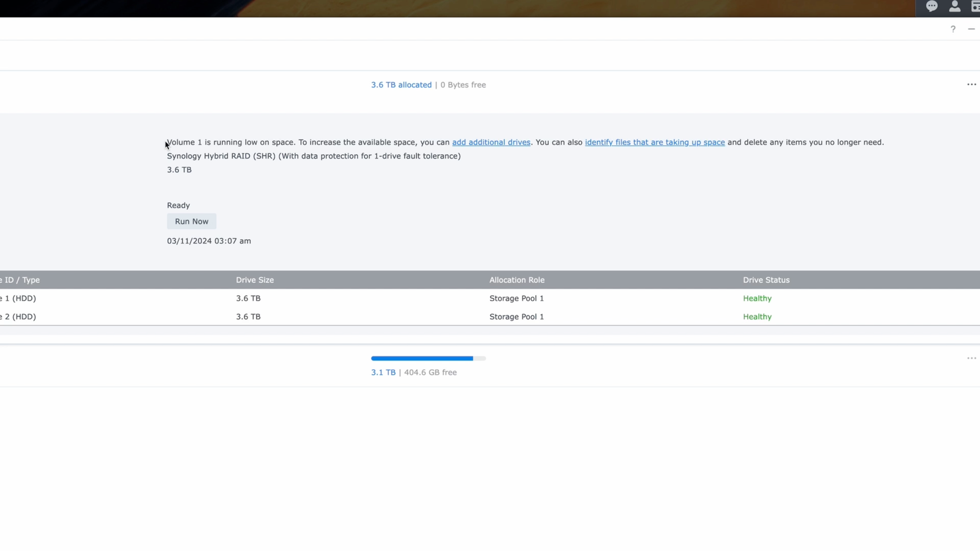Viewport: 980px width, 551px height.
Task: Click identify files that are taking up space
Action: 654,142
